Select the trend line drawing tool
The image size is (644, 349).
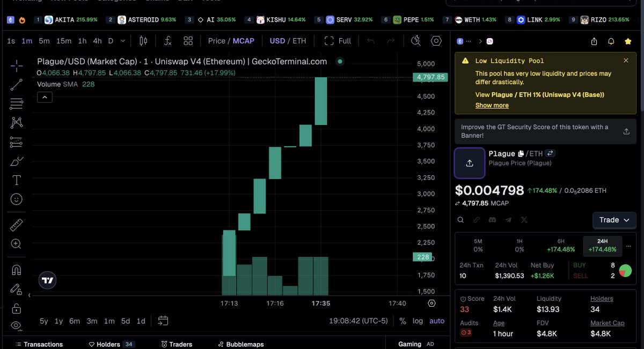point(17,85)
